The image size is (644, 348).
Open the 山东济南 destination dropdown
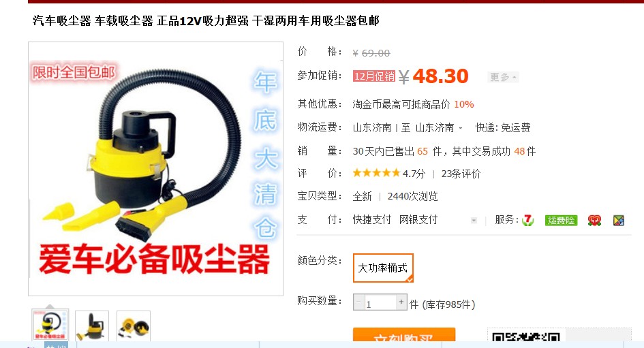pyautogui.click(x=439, y=127)
